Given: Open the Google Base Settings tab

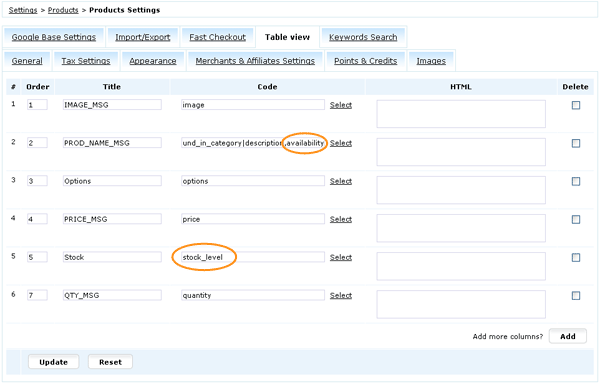Looking at the screenshot, I should [x=54, y=37].
